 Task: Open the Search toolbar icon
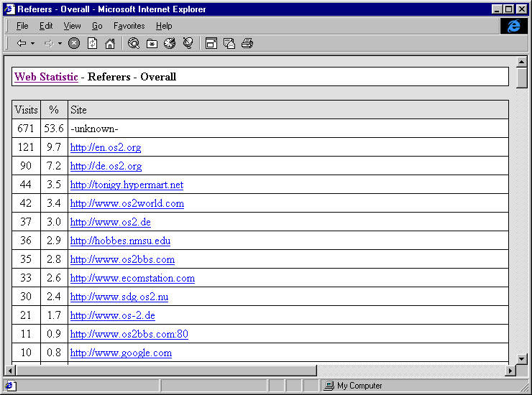click(134, 43)
